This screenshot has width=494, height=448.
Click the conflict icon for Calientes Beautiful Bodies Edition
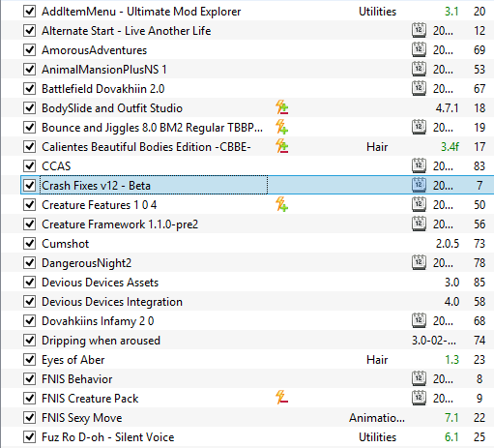[x=281, y=146]
